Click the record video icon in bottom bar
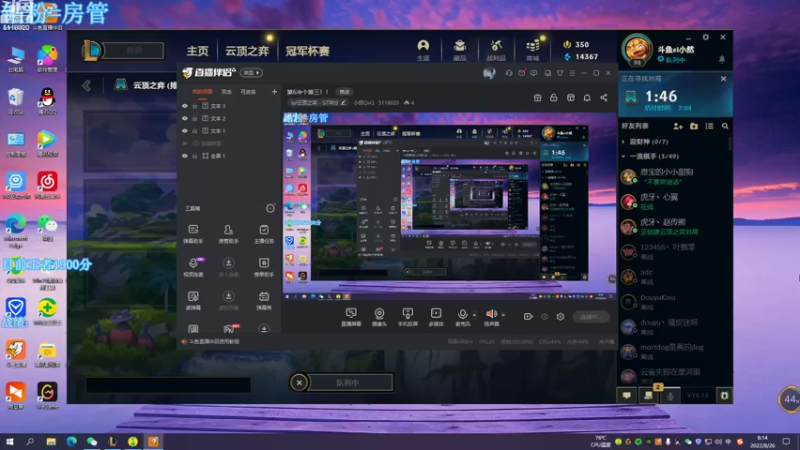The width and height of the screenshot is (800, 450). coord(528,317)
